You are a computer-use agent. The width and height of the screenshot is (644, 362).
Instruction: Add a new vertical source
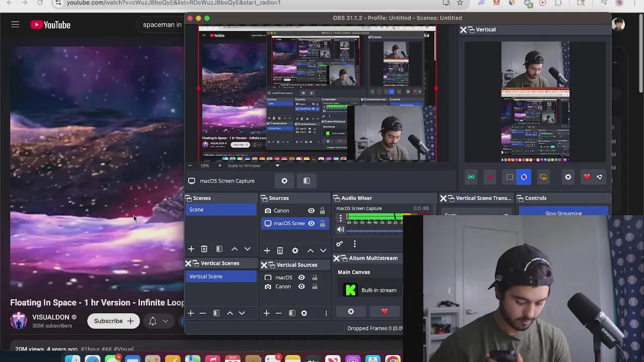coord(267,313)
